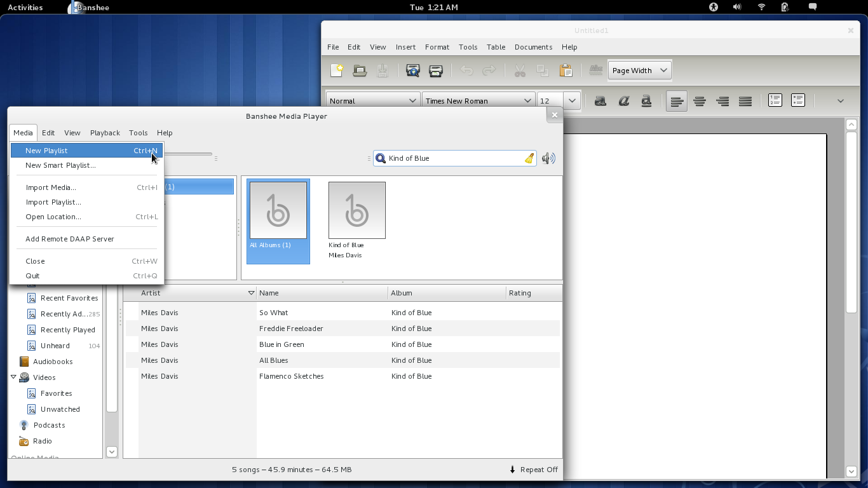Click the Podcasts icon in sidebar
The height and width of the screenshot is (488, 868).
tap(24, 425)
